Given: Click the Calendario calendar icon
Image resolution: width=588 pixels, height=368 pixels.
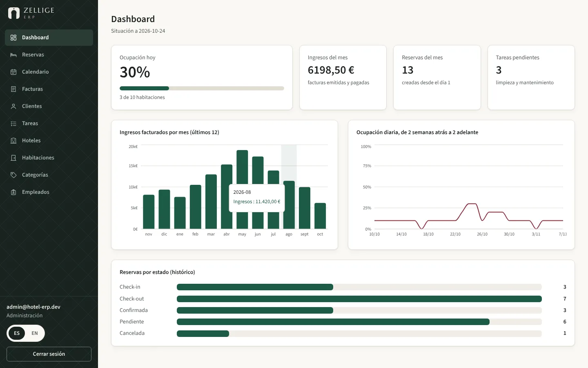Looking at the screenshot, I should (x=13, y=72).
